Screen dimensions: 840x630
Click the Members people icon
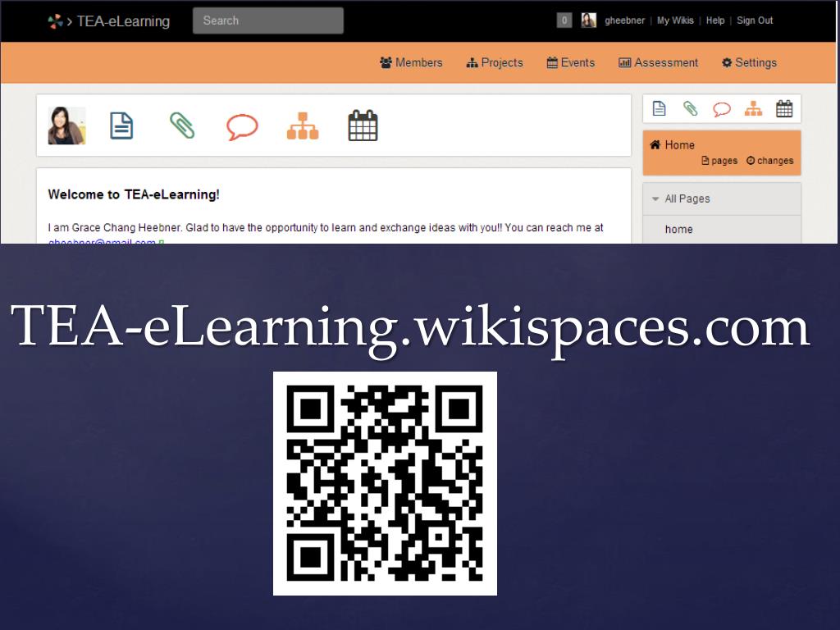coord(386,62)
